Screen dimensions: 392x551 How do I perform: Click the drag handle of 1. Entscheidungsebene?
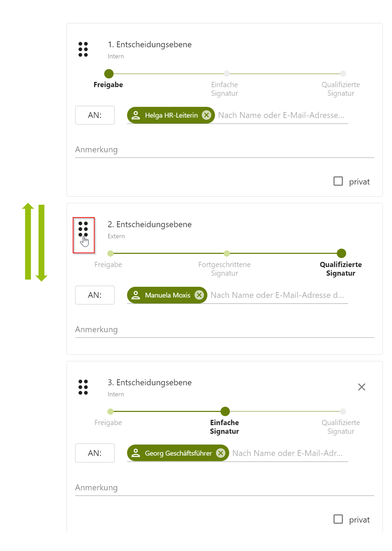click(x=83, y=50)
